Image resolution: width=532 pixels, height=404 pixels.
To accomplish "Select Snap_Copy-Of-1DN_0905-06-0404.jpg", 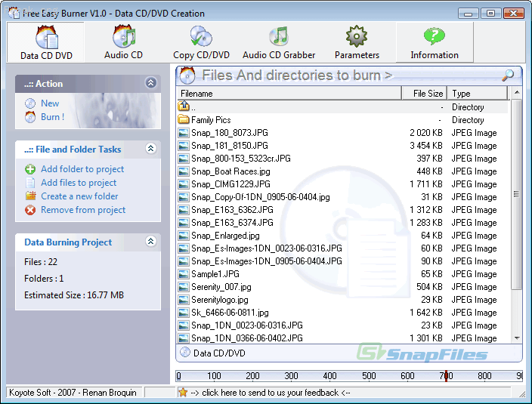I will [x=260, y=197].
